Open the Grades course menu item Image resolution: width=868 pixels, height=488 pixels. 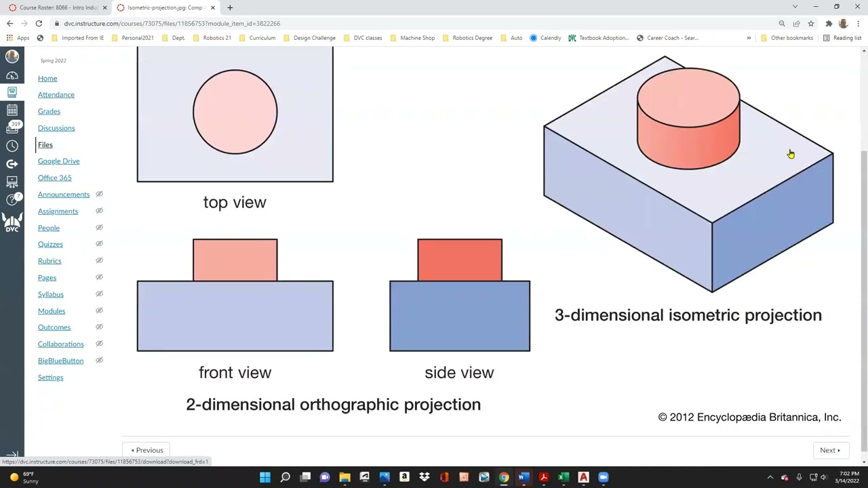pos(49,111)
